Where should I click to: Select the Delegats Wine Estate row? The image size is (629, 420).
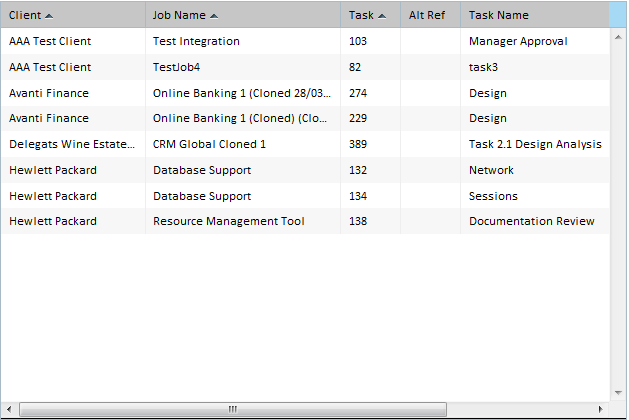click(x=305, y=144)
